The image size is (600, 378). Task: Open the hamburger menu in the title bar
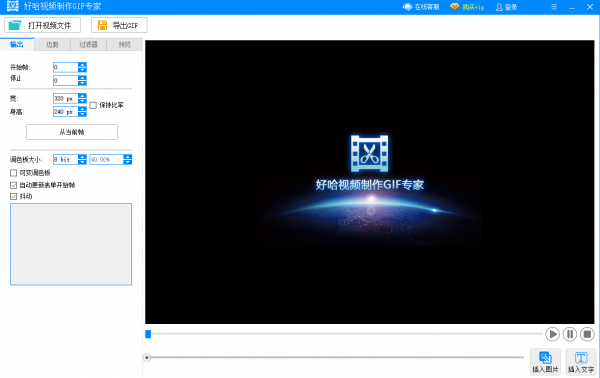tap(554, 7)
